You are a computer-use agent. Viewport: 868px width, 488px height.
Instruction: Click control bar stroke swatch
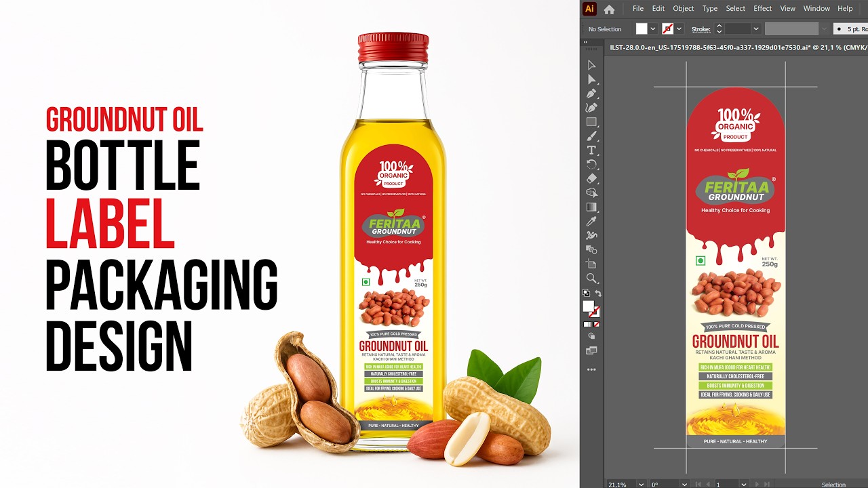coord(667,29)
